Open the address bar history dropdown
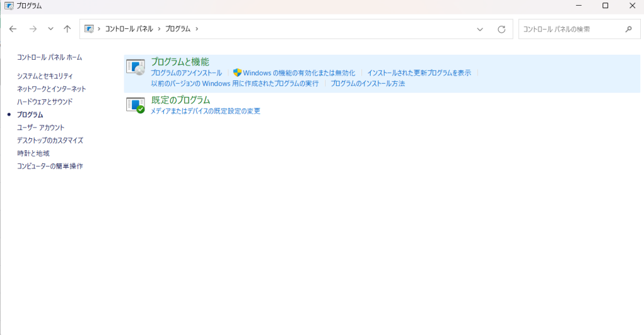 point(480,29)
